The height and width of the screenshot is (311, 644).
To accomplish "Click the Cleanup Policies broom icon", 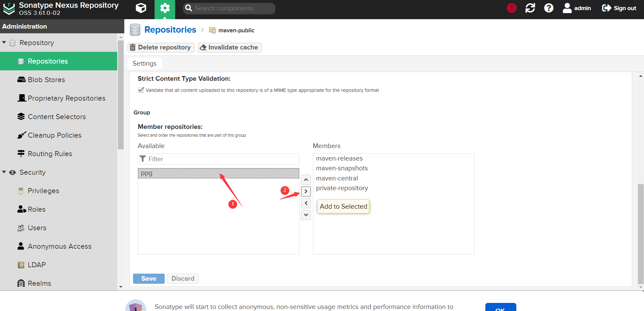I will pos(22,135).
